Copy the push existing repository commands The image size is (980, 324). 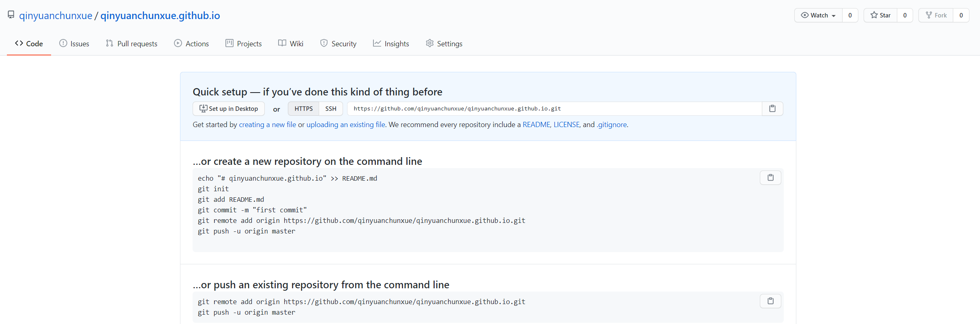(770, 301)
